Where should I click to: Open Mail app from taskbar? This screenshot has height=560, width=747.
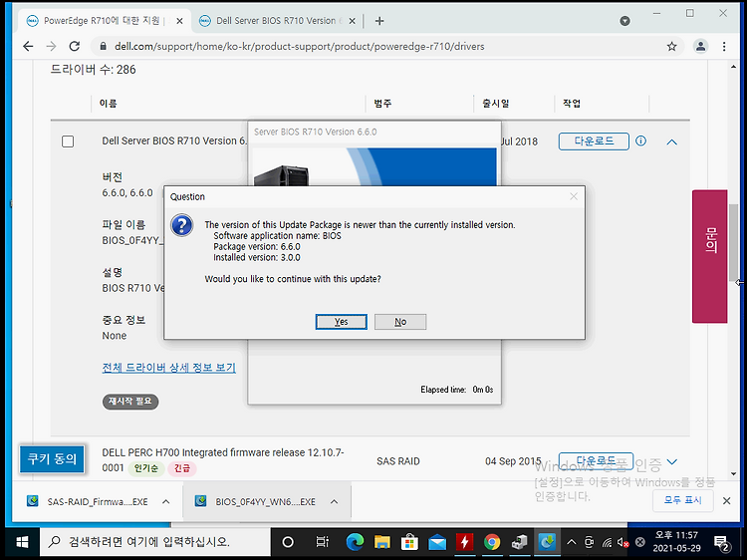click(x=437, y=542)
